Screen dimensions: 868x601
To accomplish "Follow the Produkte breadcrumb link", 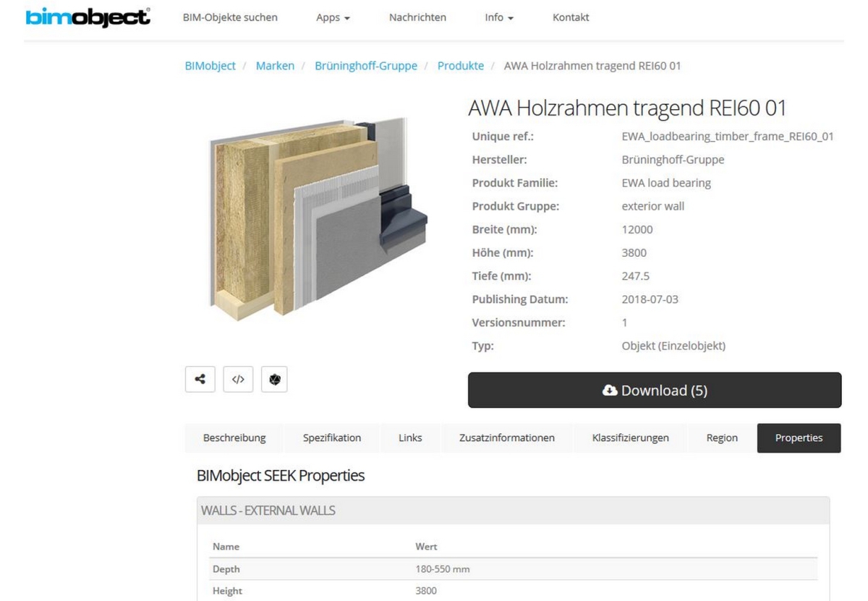I will [x=461, y=66].
